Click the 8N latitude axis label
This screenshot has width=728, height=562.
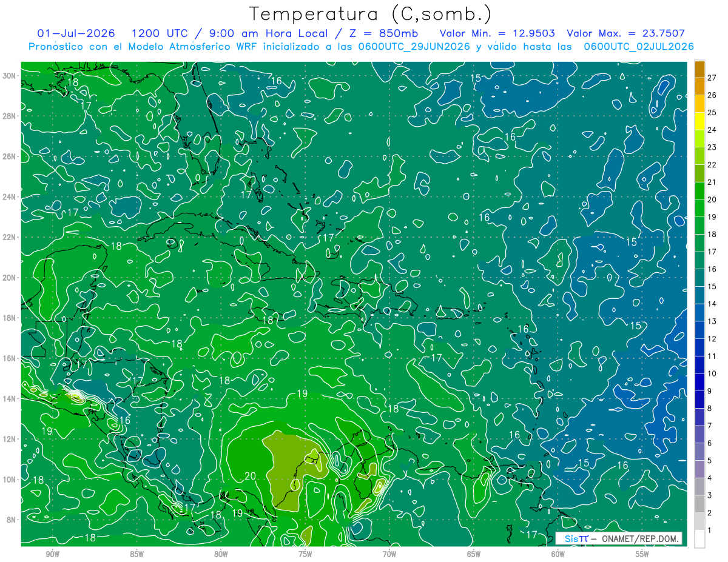point(12,520)
